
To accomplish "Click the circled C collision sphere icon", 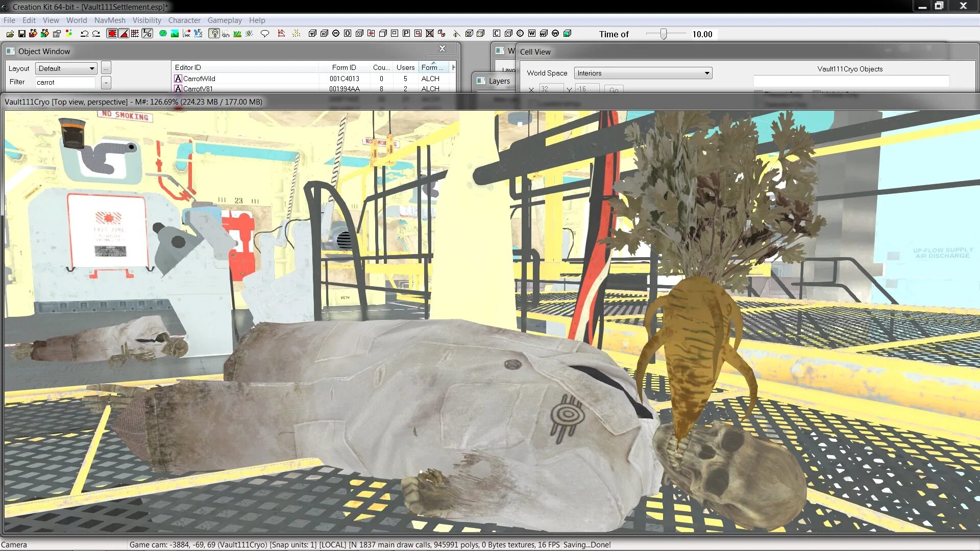I will pos(520,34).
